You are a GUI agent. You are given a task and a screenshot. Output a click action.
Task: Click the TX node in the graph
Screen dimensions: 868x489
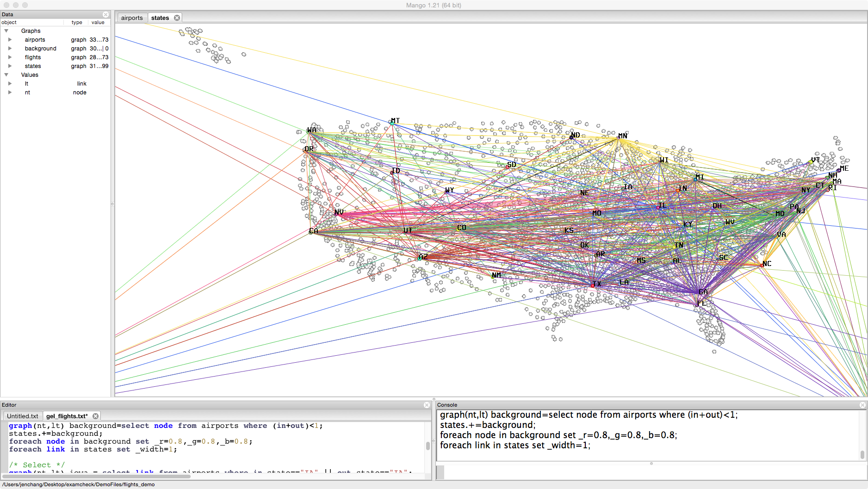pyautogui.click(x=593, y=285)
